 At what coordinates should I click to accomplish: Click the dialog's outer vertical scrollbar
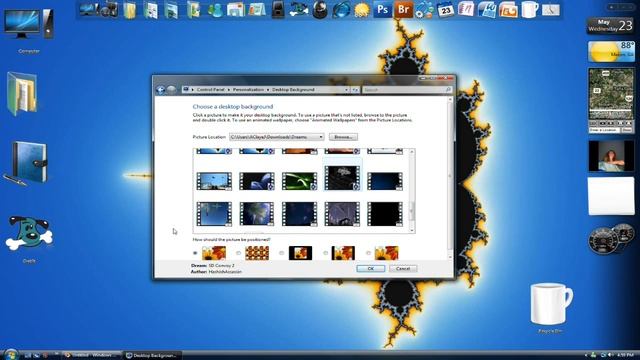click(x=450, y=178)
